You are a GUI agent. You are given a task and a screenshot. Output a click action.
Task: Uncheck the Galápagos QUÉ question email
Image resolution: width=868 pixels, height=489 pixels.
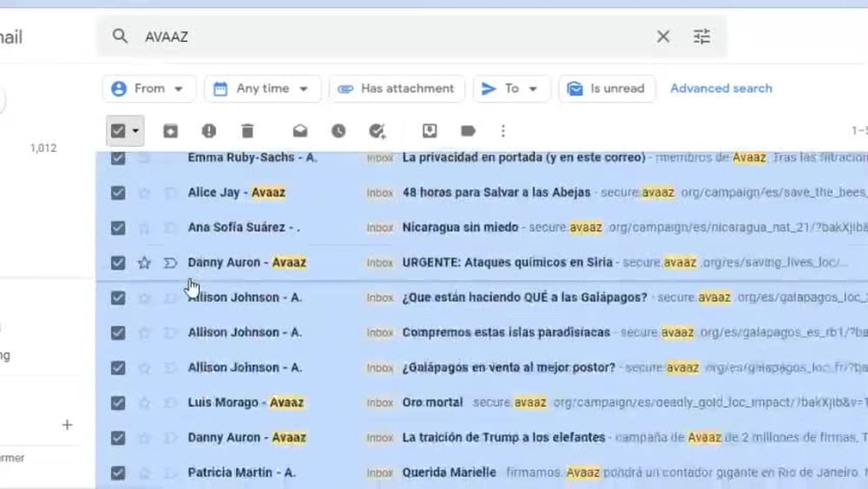click(x=118, y=298)
